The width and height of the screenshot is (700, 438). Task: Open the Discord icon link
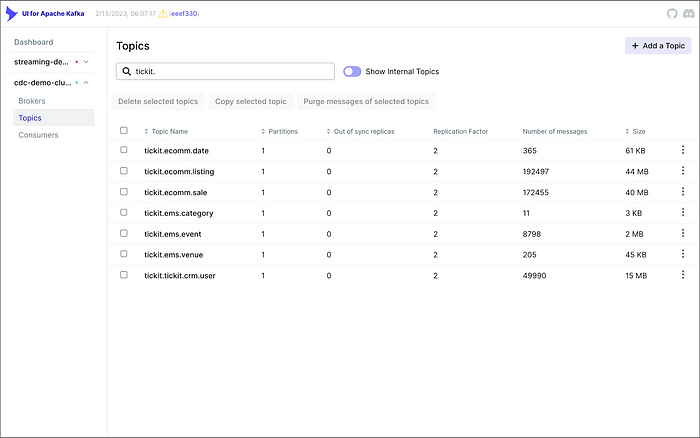pyautogui.click(x=689, y=14)
